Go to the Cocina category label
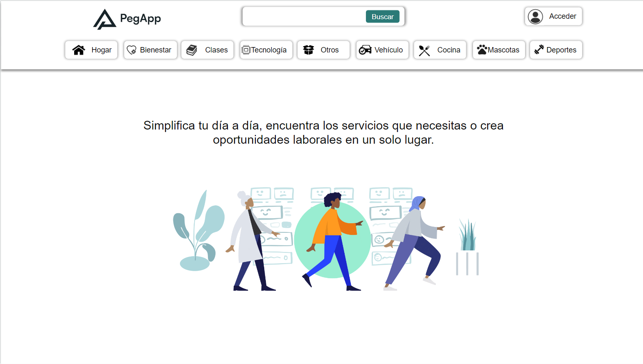The height and width of the screenshot is (364, 643). 448,50
